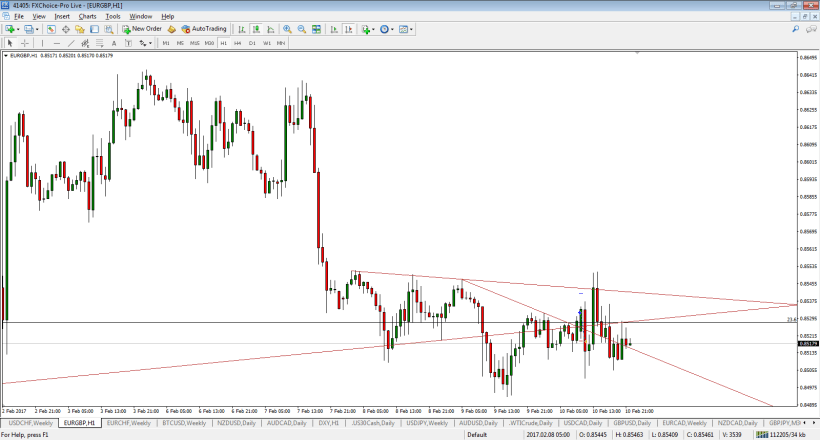Image resolution: width=820 pixels, height=440 pixels.
Task: Open the Insert menu
Action: pyautogui.click(x=62, y=17)
